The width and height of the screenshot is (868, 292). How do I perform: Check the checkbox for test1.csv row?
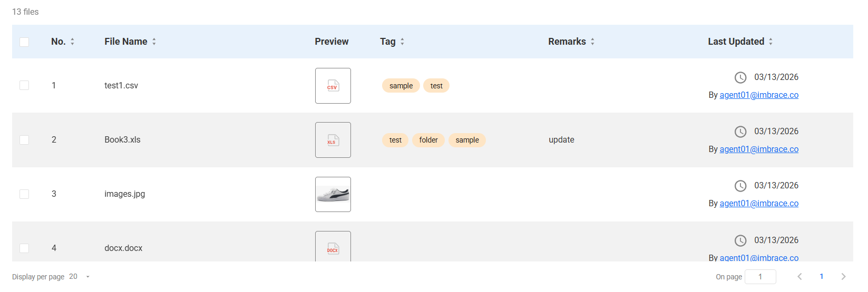tap(24, 85)
